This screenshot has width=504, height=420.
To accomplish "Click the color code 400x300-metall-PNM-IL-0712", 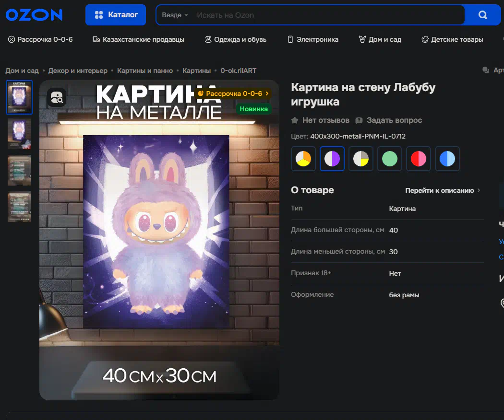I will 358,136.
